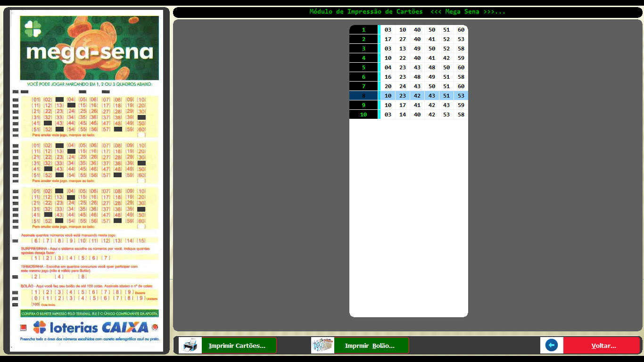Click cell 17 in game row 9

coord(403,105)
